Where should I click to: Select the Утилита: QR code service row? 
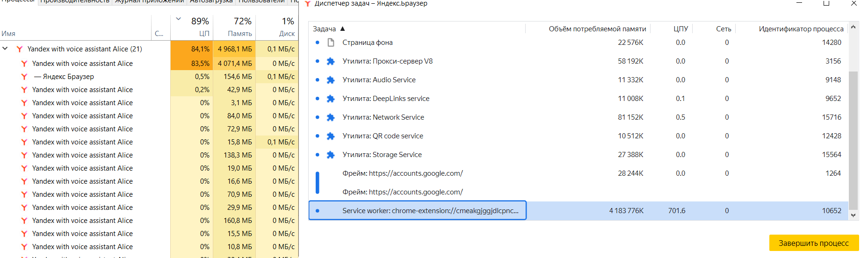pos(579,136)
